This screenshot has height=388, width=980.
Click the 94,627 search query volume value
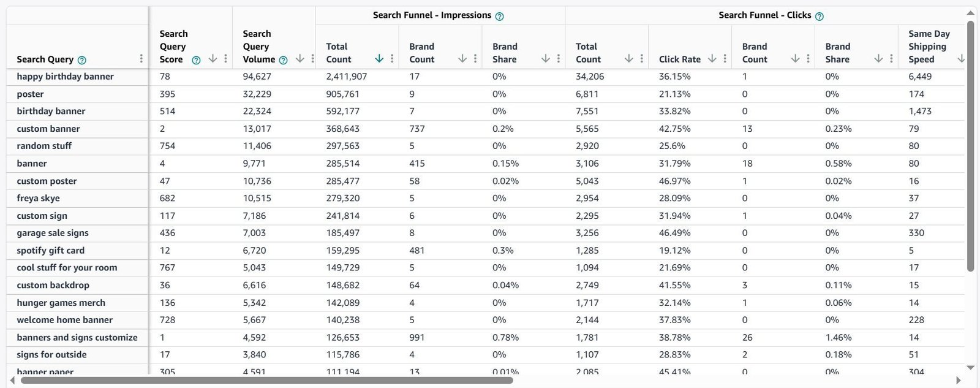coord(257,77)
